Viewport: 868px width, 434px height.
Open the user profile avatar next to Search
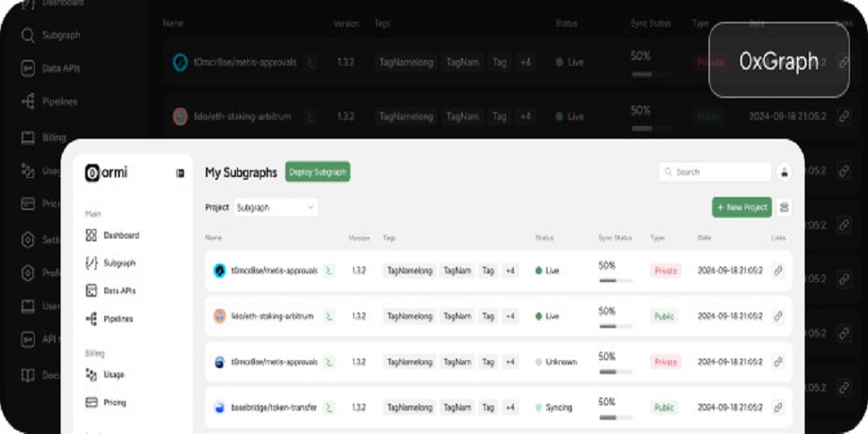(x=784, y=172)
